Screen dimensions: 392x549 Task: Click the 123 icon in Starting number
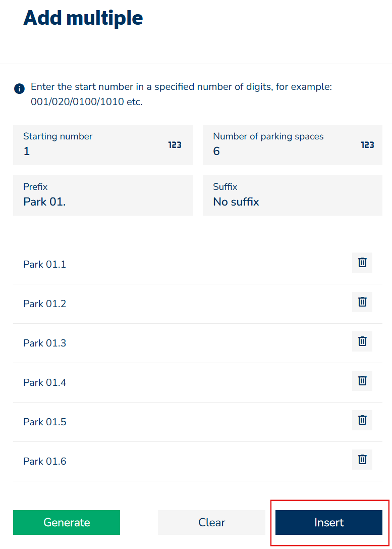(x=175, y=145)
